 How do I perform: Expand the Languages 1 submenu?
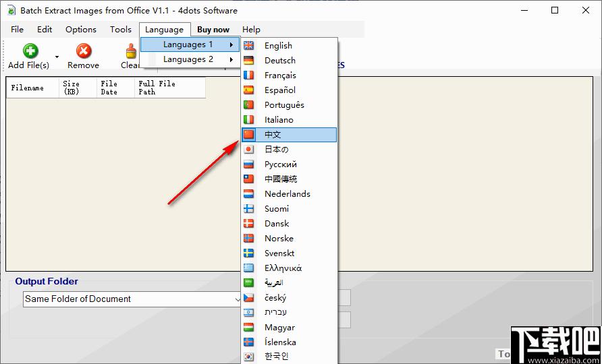click(x=190, y=44)
